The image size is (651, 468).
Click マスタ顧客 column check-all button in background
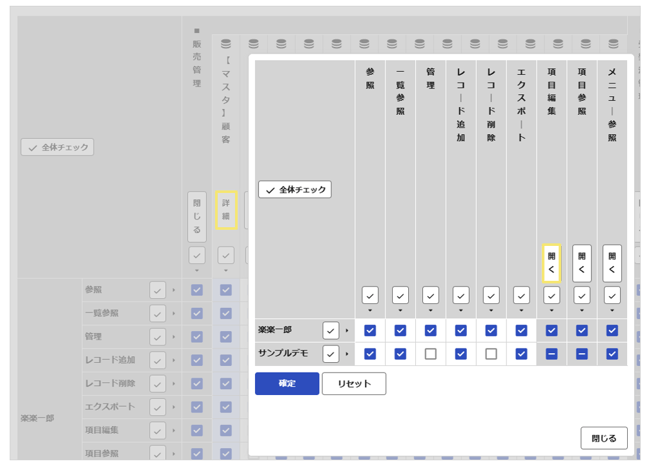click(x=226, y=255)
